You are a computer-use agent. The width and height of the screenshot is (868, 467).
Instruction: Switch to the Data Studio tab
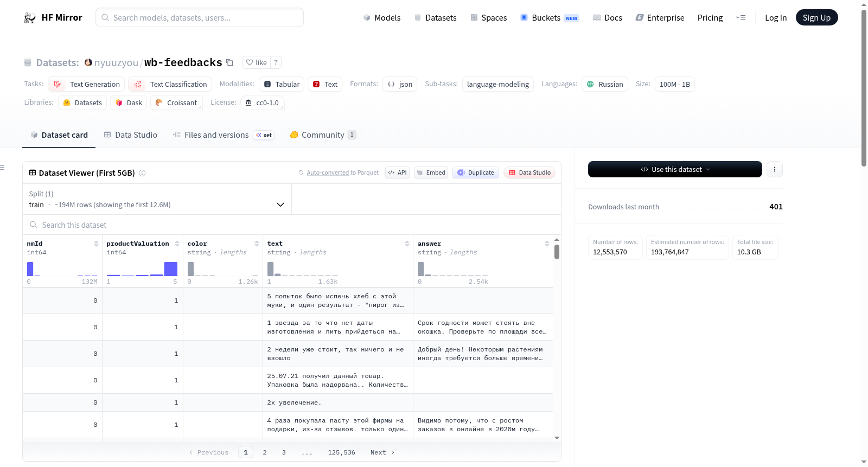[x=131, y=135]
